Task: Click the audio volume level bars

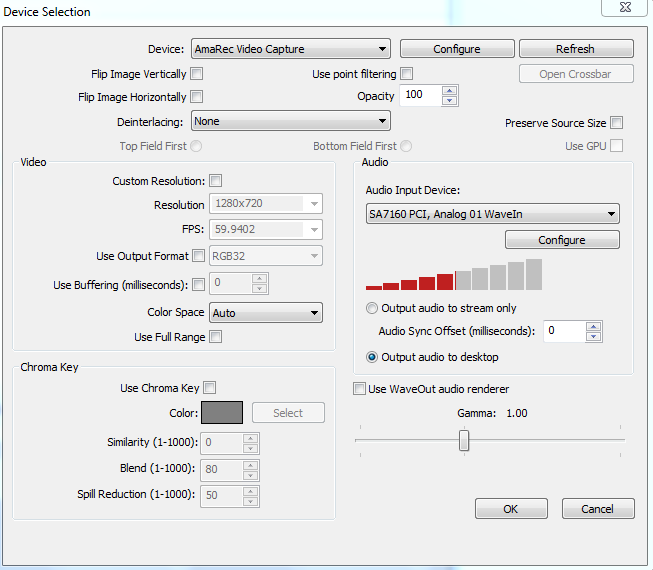Action: 454,274
